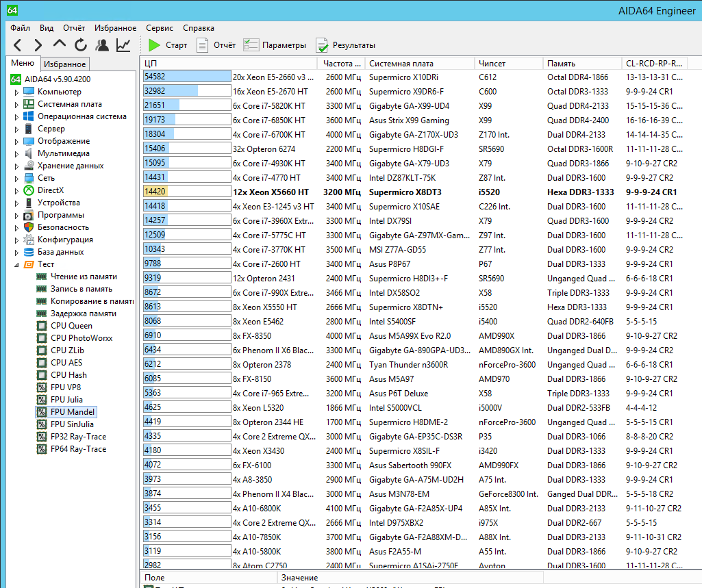Expand the Устройства tree node
Screen dimensions: 702x588
click(x=16, y=203)
